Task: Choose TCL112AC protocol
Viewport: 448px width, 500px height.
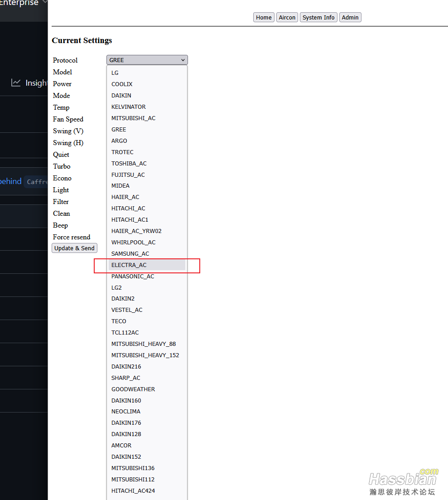Action: click(125, 333)
